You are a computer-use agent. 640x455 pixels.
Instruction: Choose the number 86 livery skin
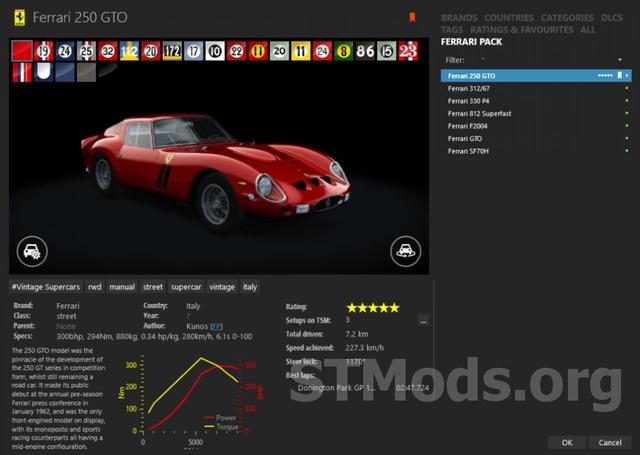pos(366,51)
